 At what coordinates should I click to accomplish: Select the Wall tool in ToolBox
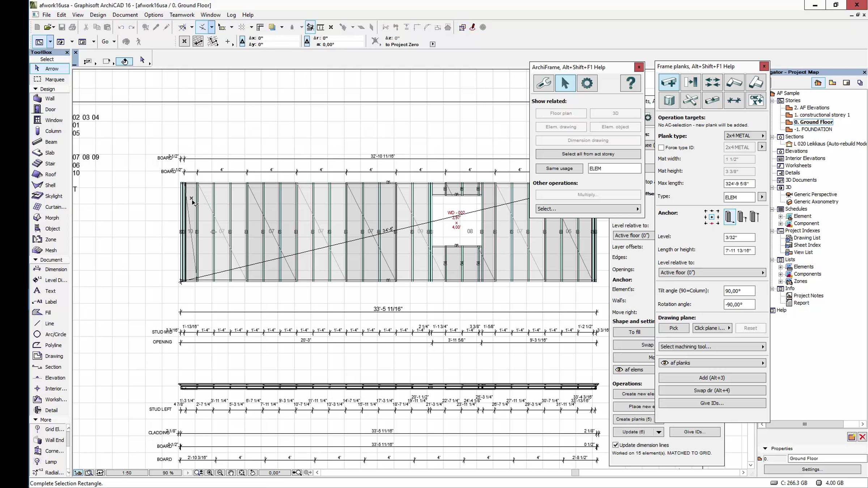pos(50,98)
